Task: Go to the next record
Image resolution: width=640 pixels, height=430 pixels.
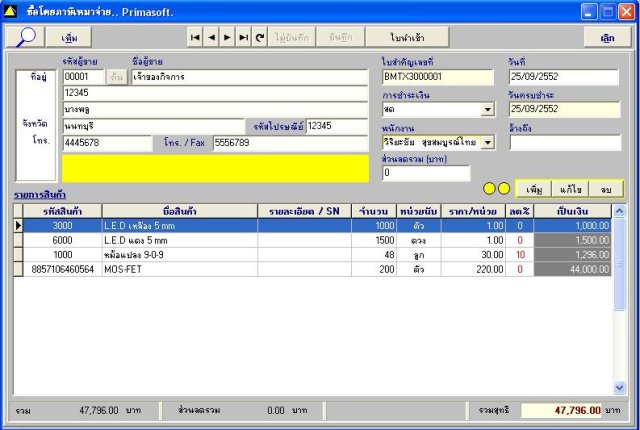Action: (228, 37)
